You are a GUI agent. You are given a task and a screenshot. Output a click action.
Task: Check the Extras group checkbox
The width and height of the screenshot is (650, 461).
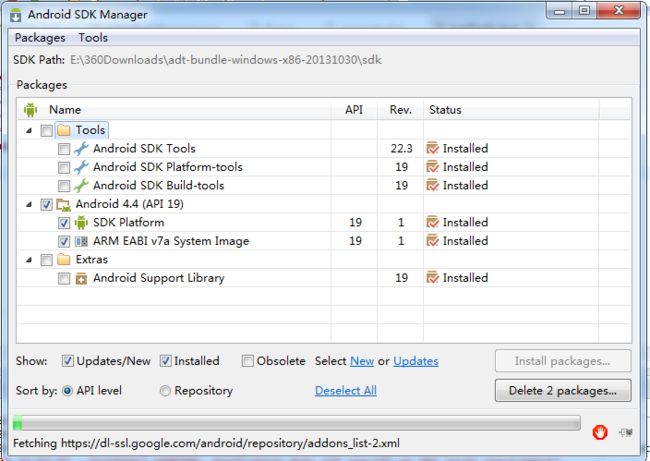(46, 260)
